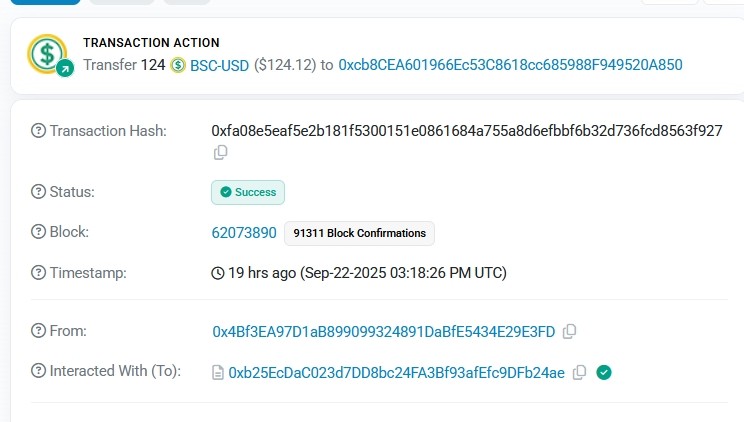Open contract address 0xb25EcDaC link
This screenshot has height=422, width=744.
[x=397, y=372]
